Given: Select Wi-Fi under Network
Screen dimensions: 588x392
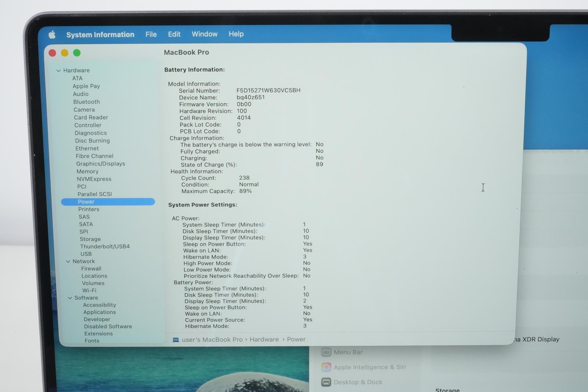Looking at the screenshot, I should point(89,290).
